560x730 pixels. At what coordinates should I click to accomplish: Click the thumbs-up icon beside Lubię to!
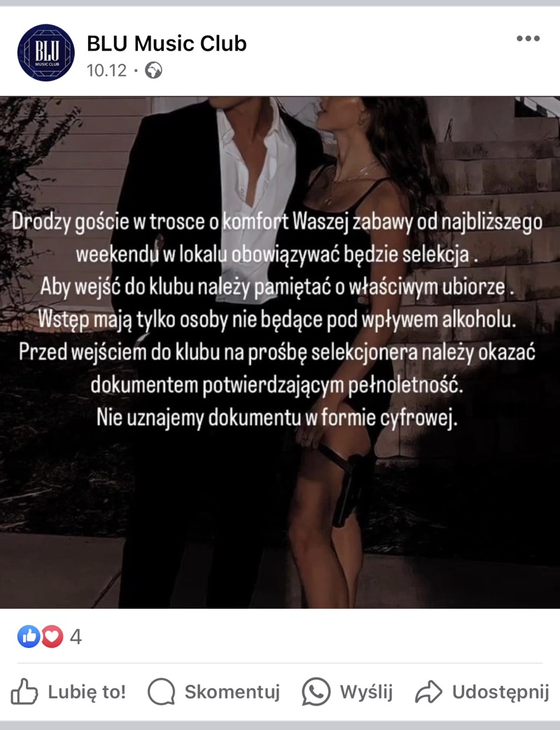[24, 691]
